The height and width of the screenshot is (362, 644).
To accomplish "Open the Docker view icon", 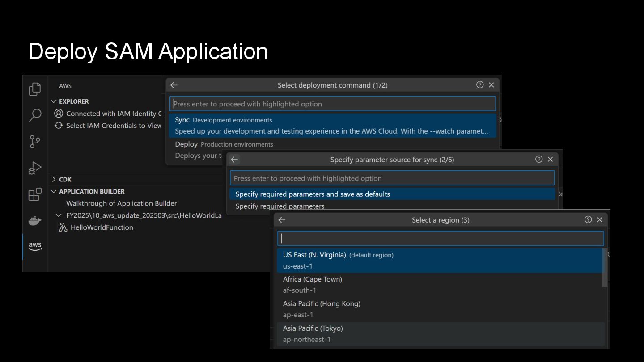I will pyautogui.click(x=35, y=221).
